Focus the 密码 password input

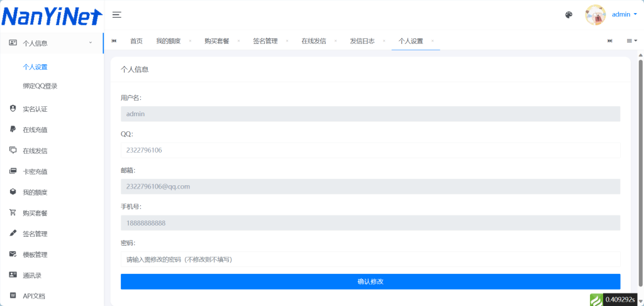[370, 260]
